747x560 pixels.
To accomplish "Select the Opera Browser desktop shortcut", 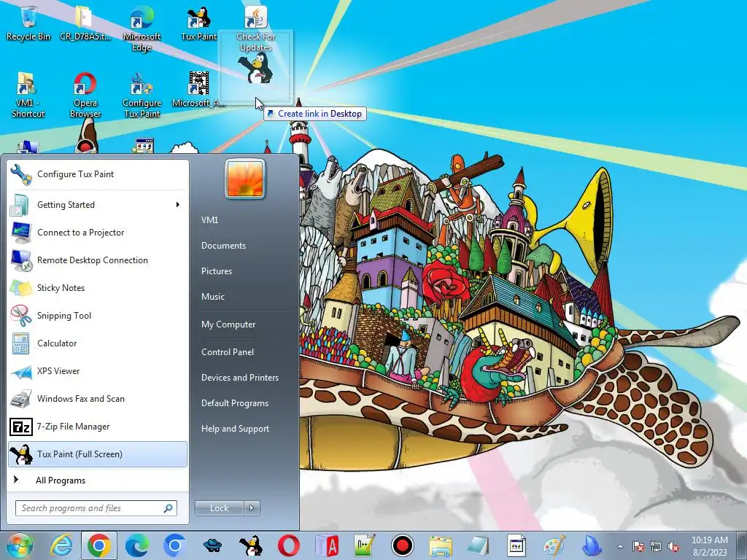I will tap(85, 94).
